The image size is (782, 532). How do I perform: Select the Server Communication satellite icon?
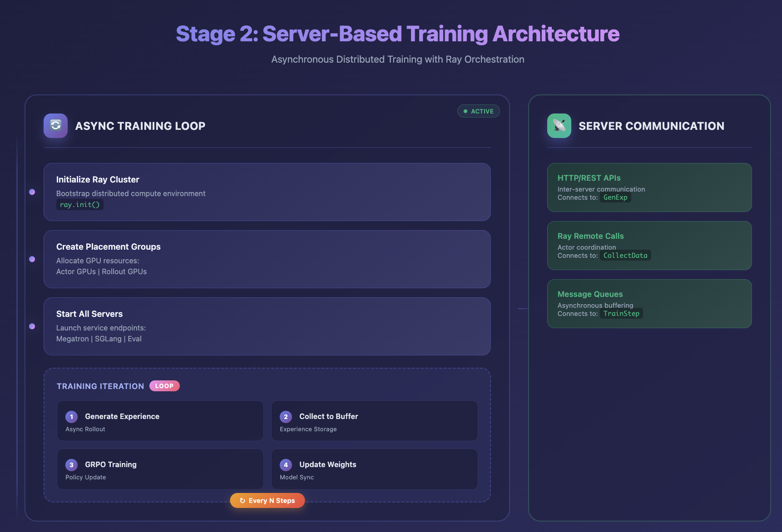tap(559, 126)
